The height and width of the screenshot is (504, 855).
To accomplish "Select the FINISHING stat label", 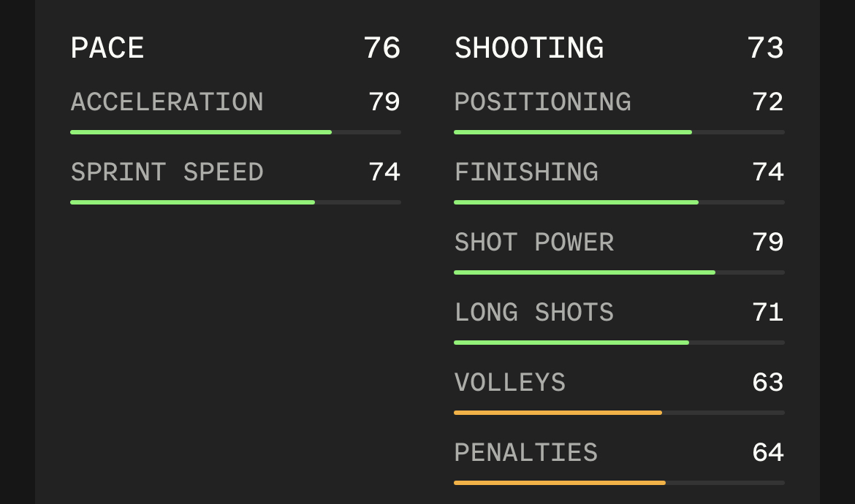I will click(526, 172).
